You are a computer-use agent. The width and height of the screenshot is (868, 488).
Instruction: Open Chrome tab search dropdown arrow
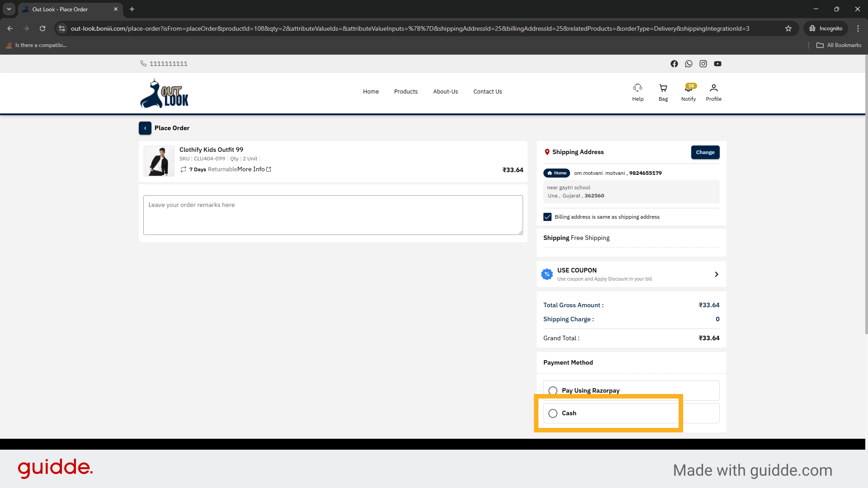tap(9, 9)
